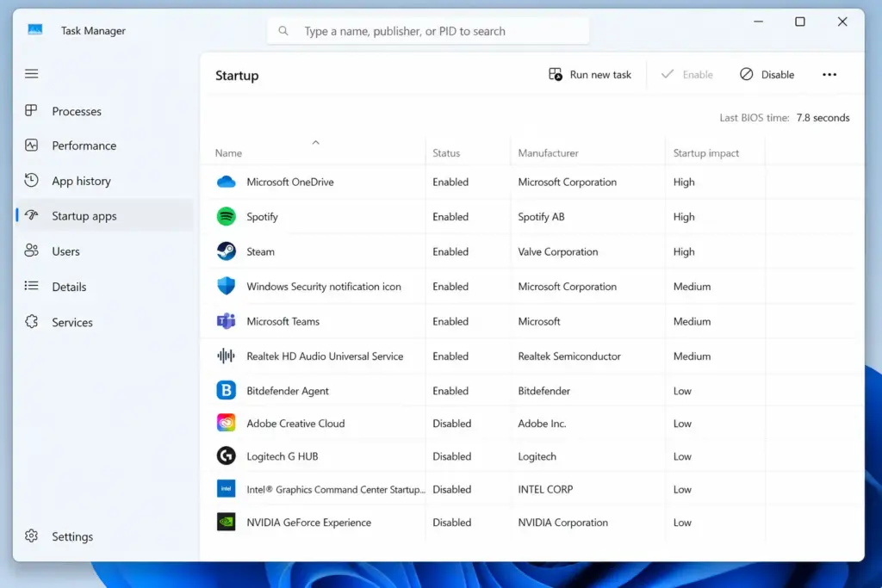The width and height of the screenshot is (882, 588).
Task: Open the hamburger navigation menu
Action: [x=32, y=74]
